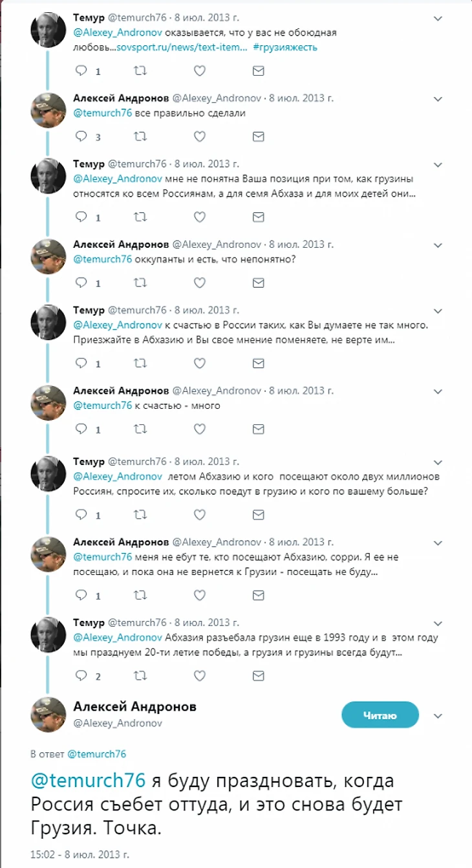Like the "оккупанты и есть, что непонятно?" tweet

click(x=199, y=283)
